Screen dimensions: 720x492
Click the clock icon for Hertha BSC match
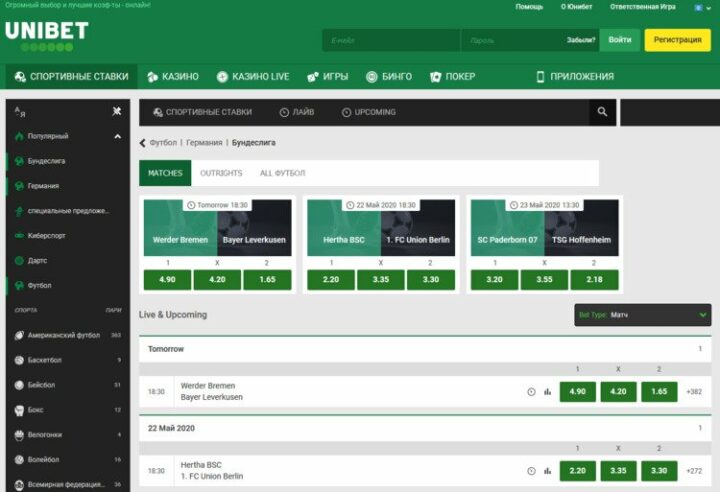(x=531, y=470)
